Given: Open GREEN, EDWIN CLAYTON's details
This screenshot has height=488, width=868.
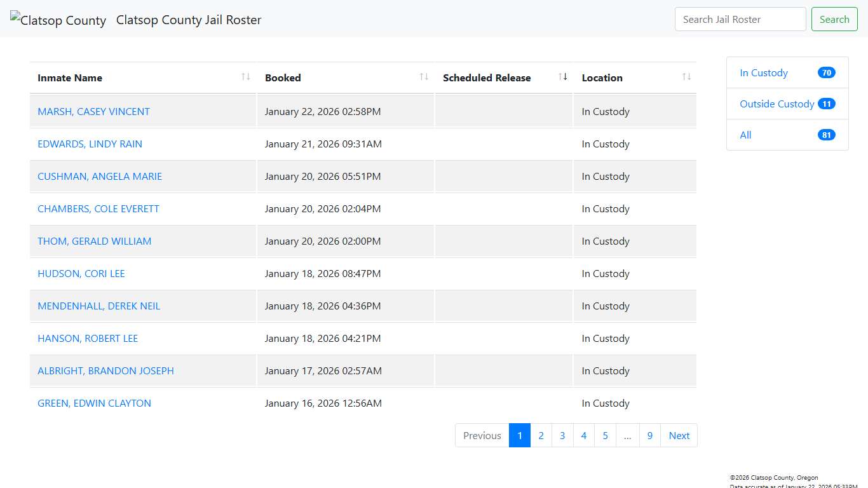Looking at the screenshot, I should pyautogui.click(x=94, y=403).
